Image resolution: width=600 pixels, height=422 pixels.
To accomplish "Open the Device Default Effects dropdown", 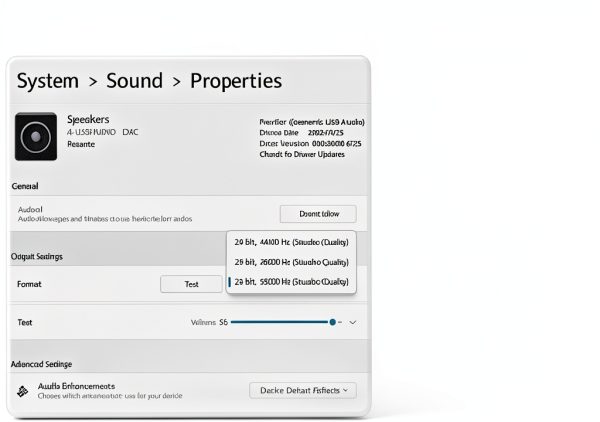I will [303, 390].
